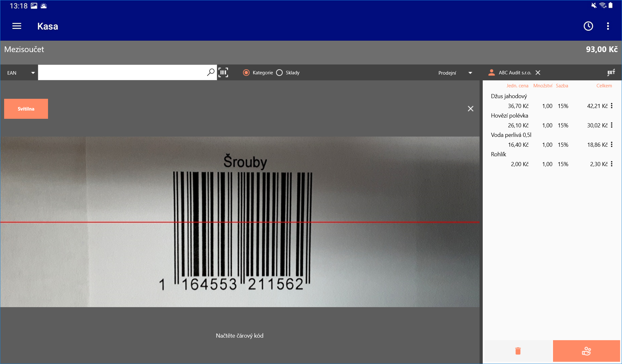Viewport: 622px width, 364px height.
Task: Open options for Voda perlivá 0,5l row
Action: tap(612, 145)
